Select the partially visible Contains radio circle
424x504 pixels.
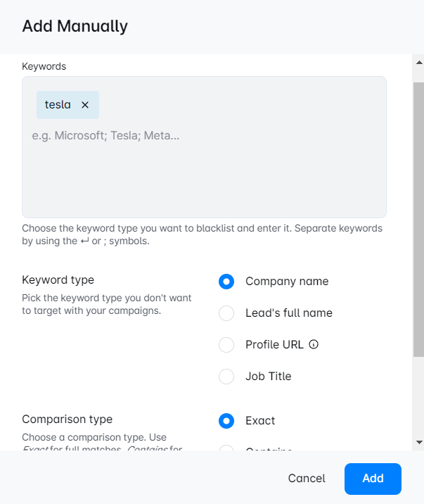click(x=226, y=448)
